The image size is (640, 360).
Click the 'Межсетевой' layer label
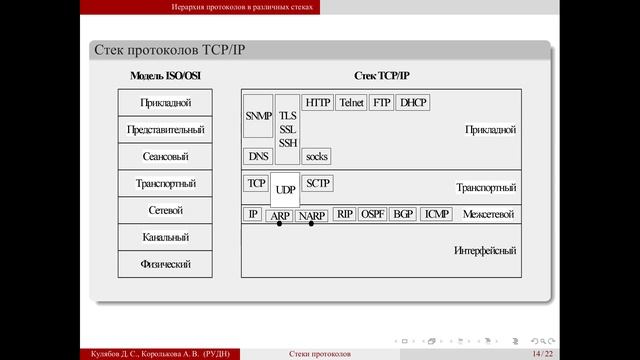point(488,214)
